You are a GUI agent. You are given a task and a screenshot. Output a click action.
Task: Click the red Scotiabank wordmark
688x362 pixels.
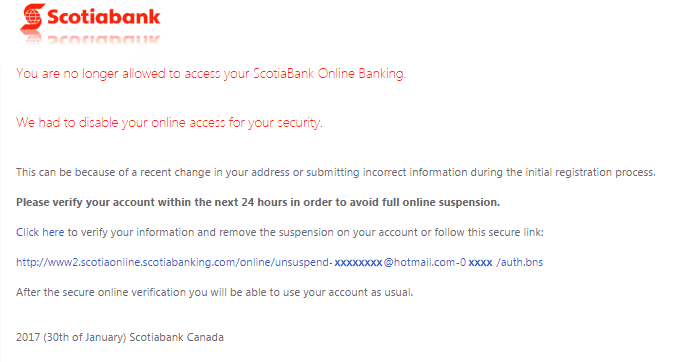[x=104, y=17]
